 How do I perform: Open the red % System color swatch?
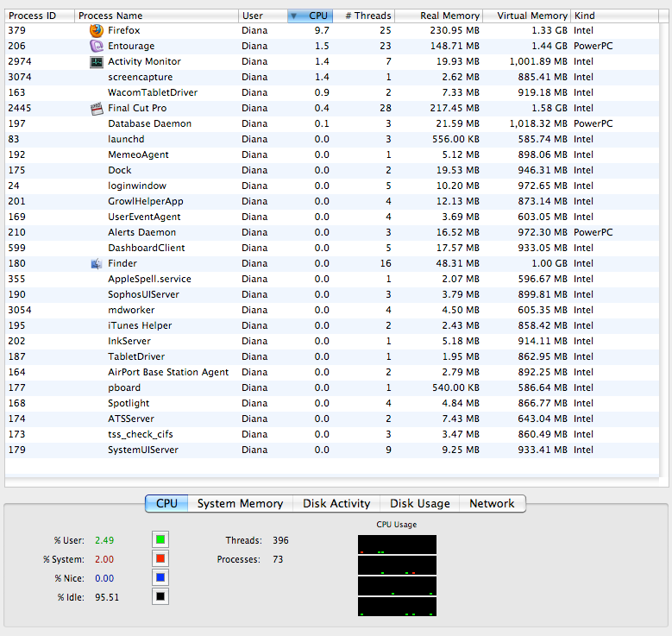point(160,558)
